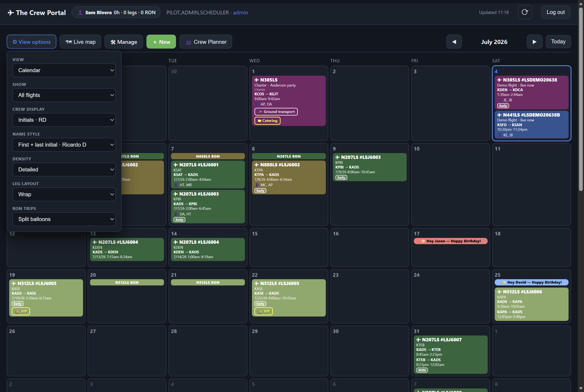Image resolution: width=584 pixels, height=392 pixels.
Task: Click the Log out button
Action: [x=555, y=12]
